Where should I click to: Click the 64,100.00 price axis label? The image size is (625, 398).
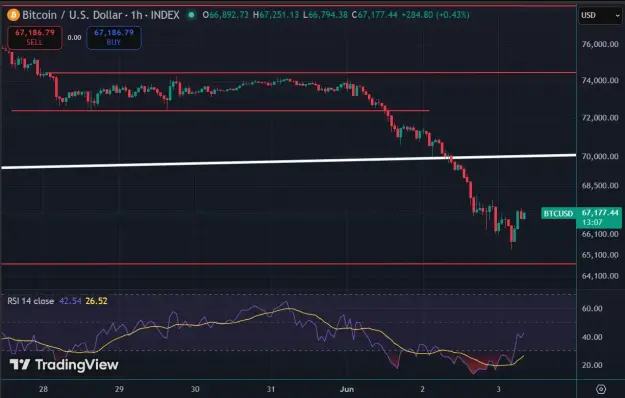coord(600,276)
